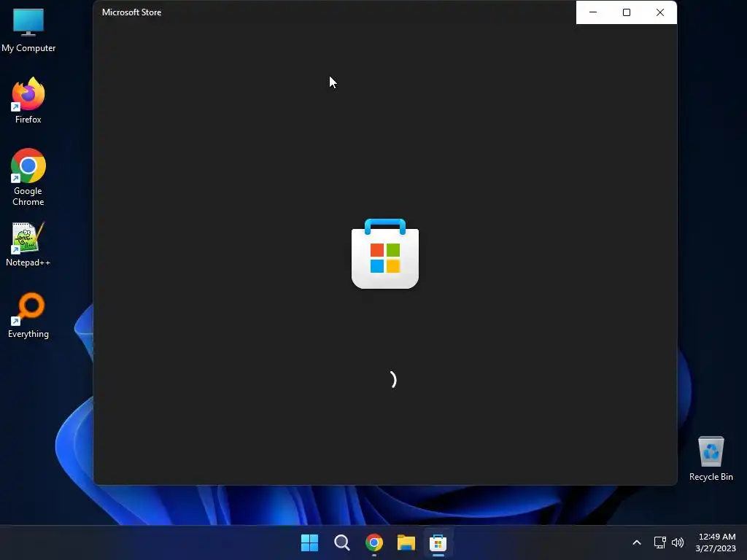747x560 pixels.
Task: Click Microsoft Store taskbar icon
Action: pyautogui.click(x=438, y=542)
